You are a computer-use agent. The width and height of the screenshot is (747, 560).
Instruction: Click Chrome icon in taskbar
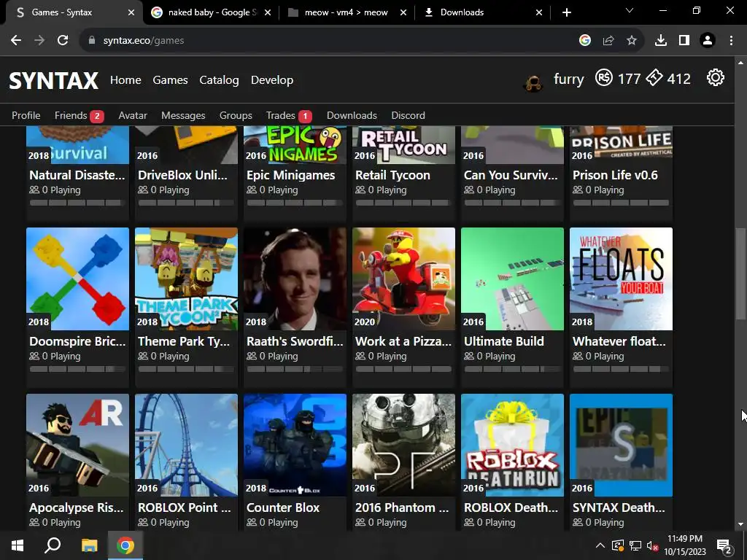[x=125, y=545]
